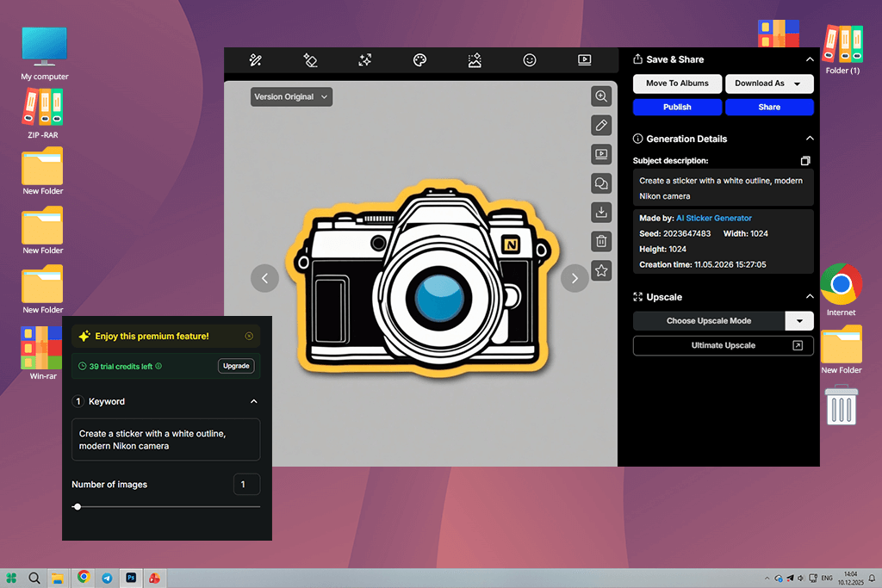Viewport: 882px width, 588px height.
Task: Open the image background tool
Action: click(x=475, y=60)
